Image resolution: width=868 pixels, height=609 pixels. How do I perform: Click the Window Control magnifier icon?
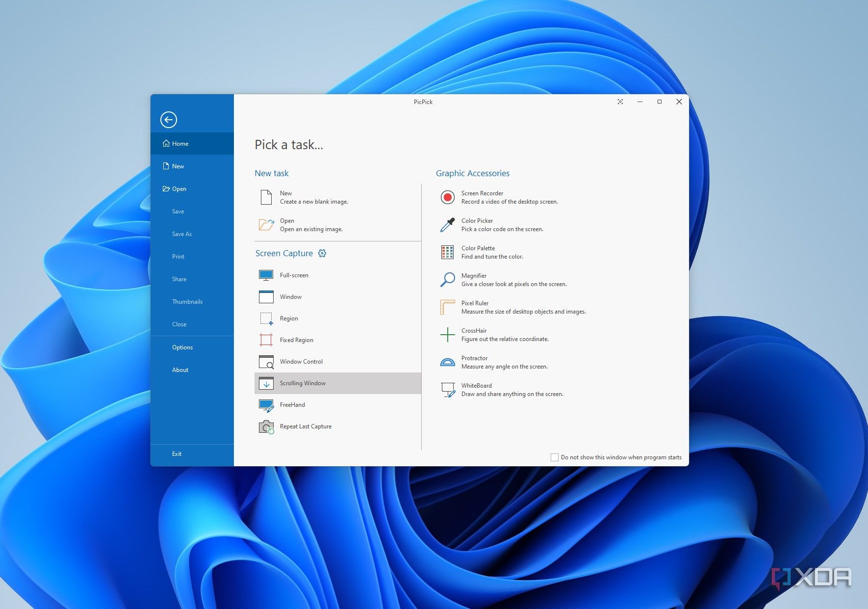tap(266, 362)
